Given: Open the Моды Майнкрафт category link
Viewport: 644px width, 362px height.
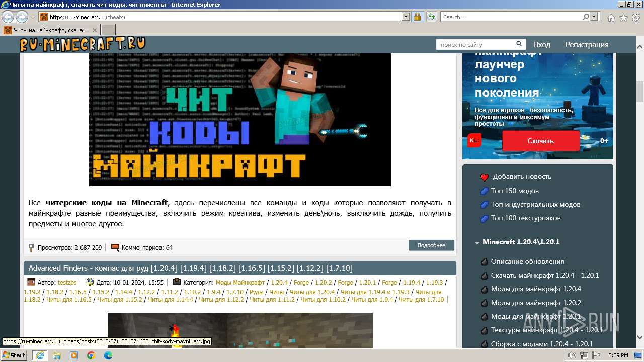Looking at the screenshot, I should (240, 283).
